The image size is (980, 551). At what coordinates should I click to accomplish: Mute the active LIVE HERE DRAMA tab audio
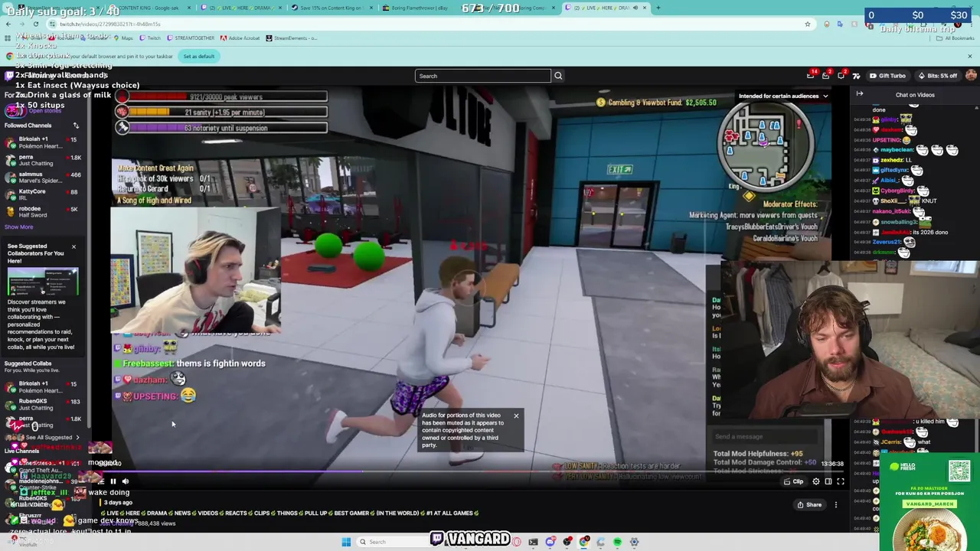pyautogui.click(x=635, y=8)
